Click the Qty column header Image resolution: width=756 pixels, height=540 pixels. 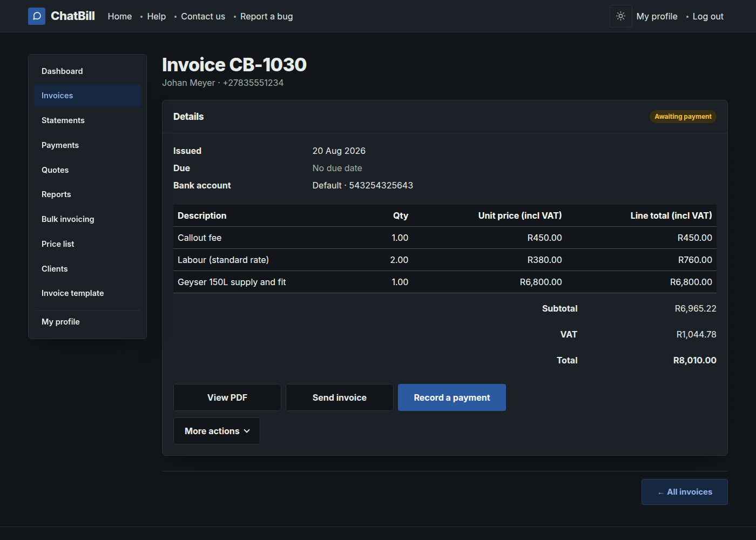coord(401,215)
